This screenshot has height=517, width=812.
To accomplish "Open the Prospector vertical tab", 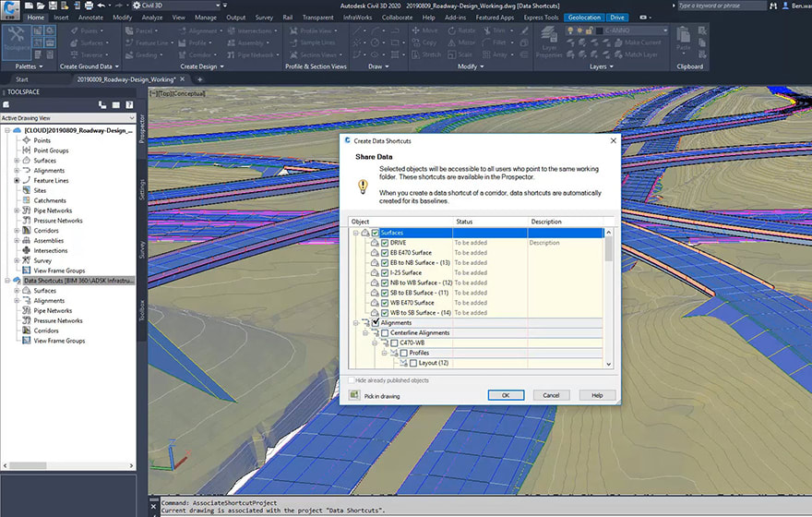I will [x=142, y=128].
